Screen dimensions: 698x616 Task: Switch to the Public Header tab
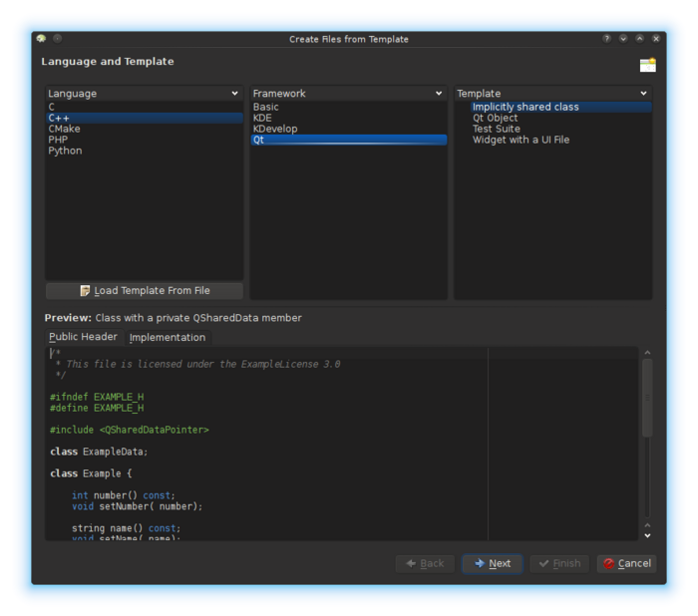83,337
